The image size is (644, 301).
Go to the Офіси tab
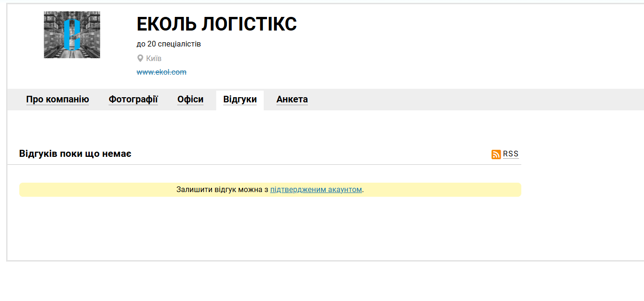(190, 100)
